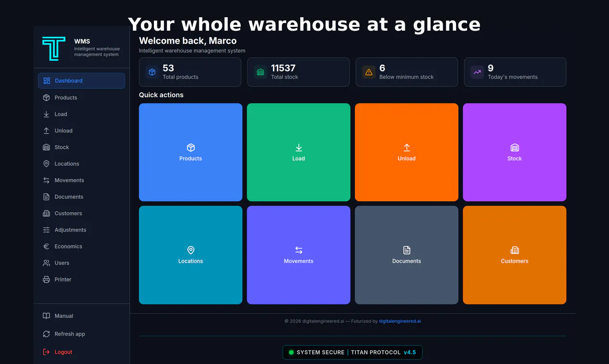This screenshot has height=364, width=609.
Task: Click the "Below minimum stock" label
Action: point(407,77)
